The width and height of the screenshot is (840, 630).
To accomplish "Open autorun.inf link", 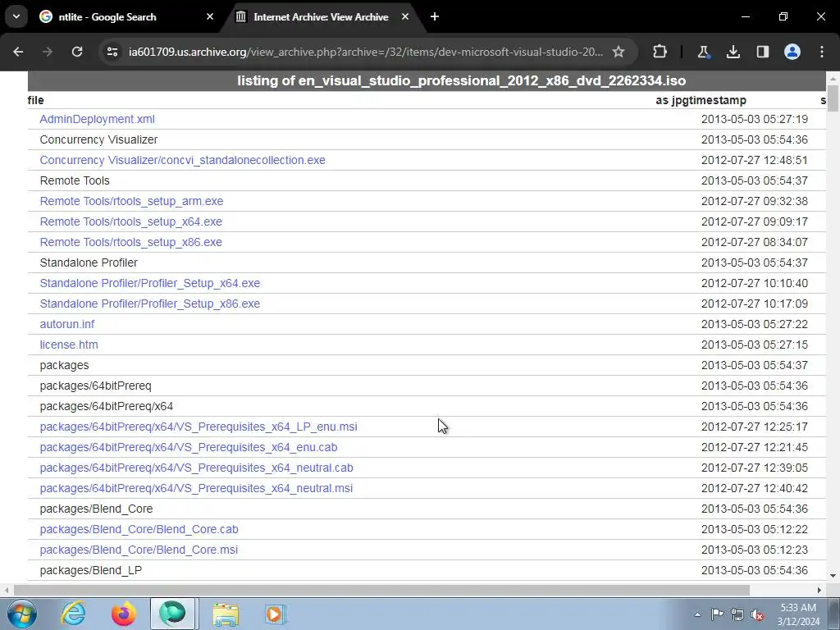I will [67, 324].
